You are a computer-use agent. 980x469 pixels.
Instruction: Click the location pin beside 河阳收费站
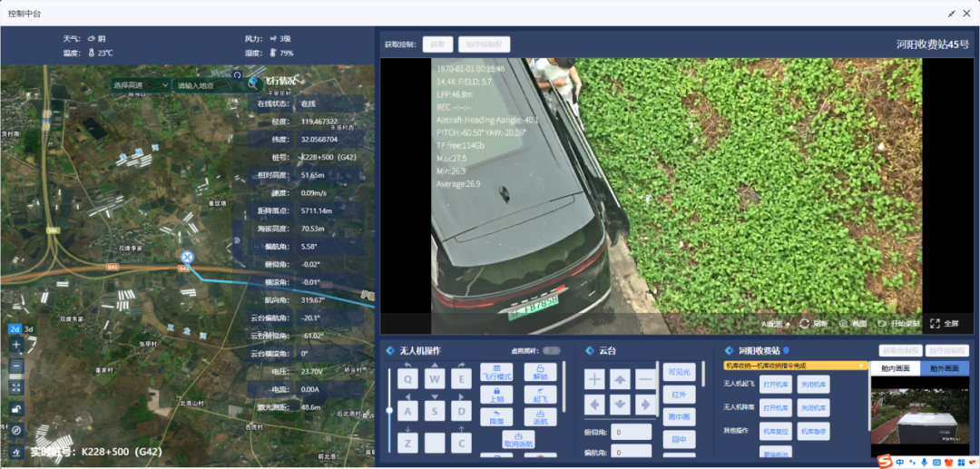tap(786, 351)
